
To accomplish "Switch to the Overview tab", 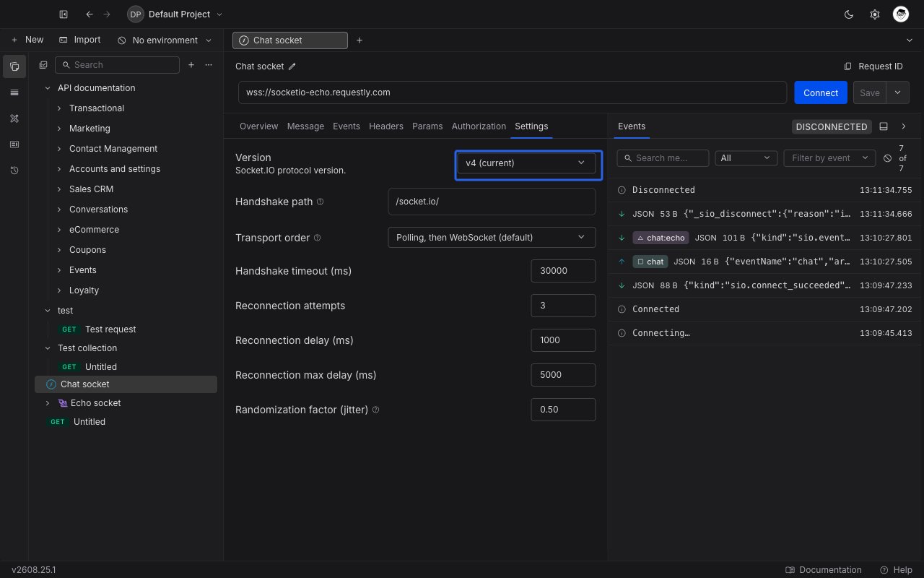I will pos(258,126).
